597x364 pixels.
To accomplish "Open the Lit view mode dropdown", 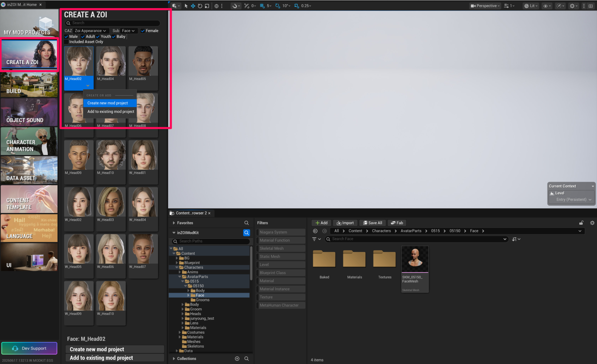I will pyautogui.click(x=531, y=6).
